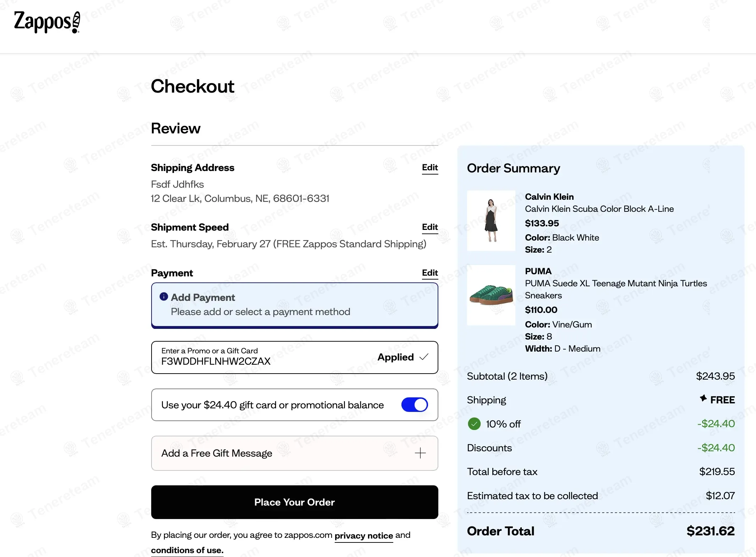The height and width of the screenshot is (557, 756).
Task: Click the Zappos logo
Action: (47, 22)
